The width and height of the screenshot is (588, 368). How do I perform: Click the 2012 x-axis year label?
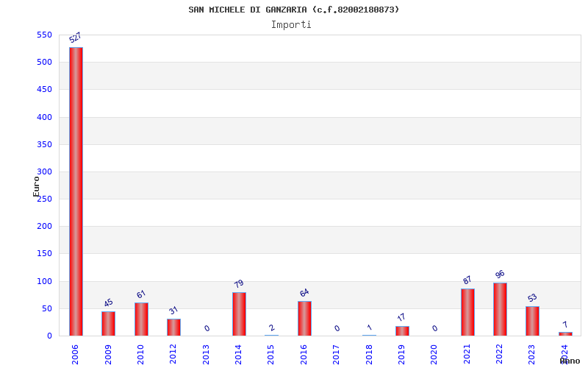tap(173, 355)
